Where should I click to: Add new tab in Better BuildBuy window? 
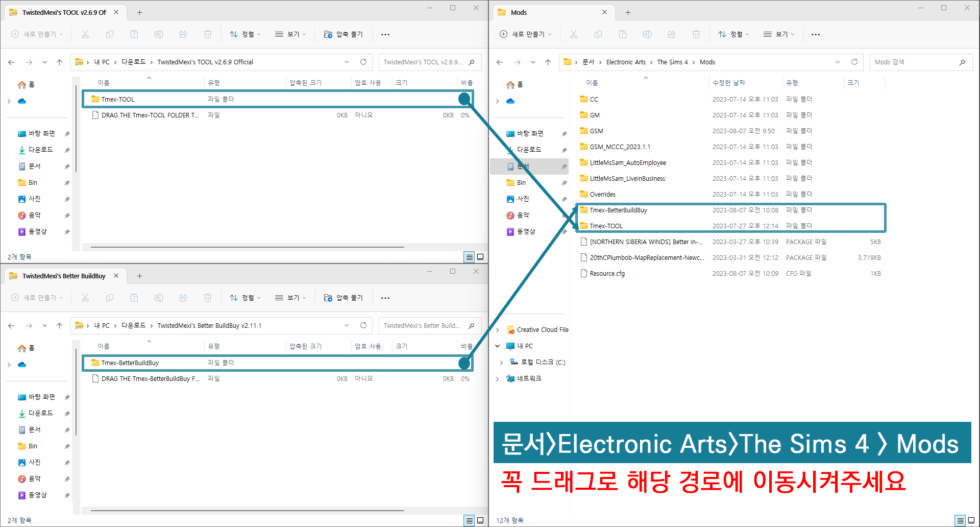(139, 276)
